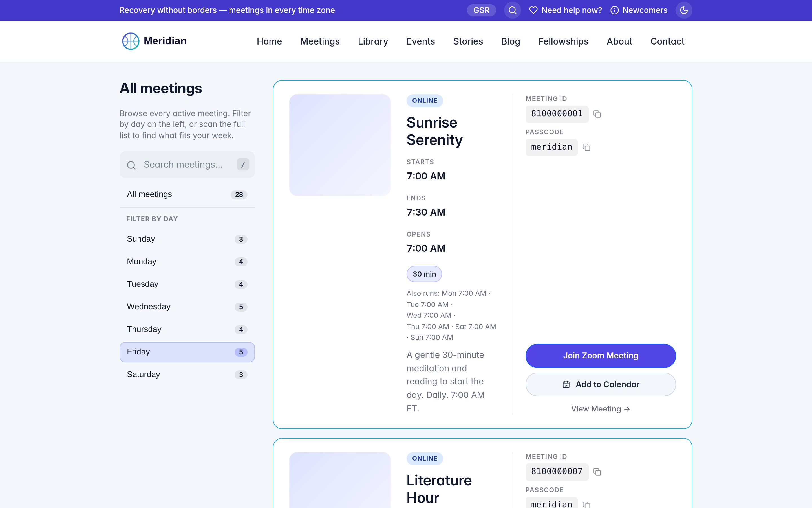This screenshot has width=812, height=508.
Task: Click the Sunrise Serenity meeting thumbnail
Action: 339,145
